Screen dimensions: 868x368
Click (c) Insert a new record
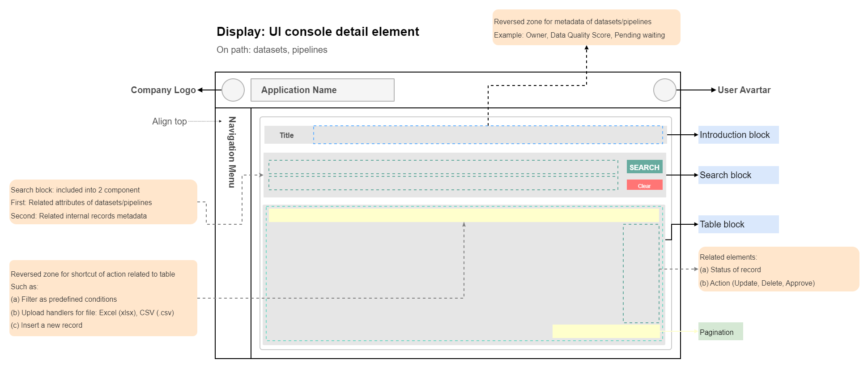point(47,325)
